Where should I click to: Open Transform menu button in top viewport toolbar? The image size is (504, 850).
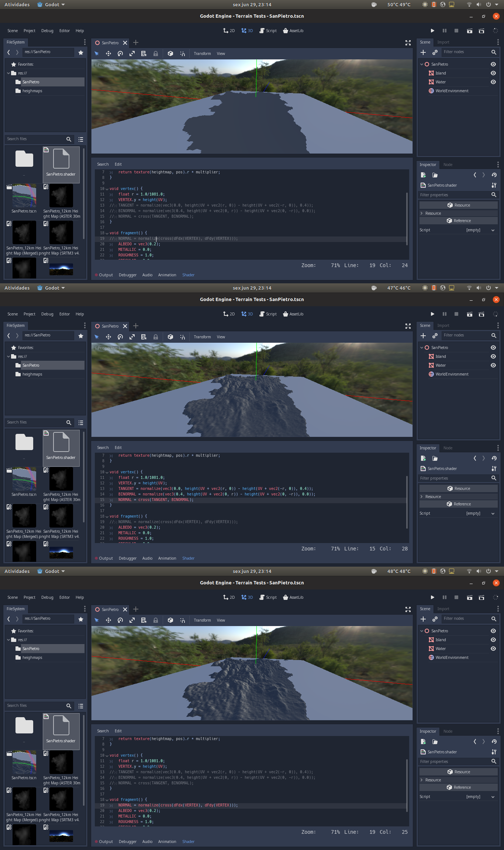tap(202, 53)
